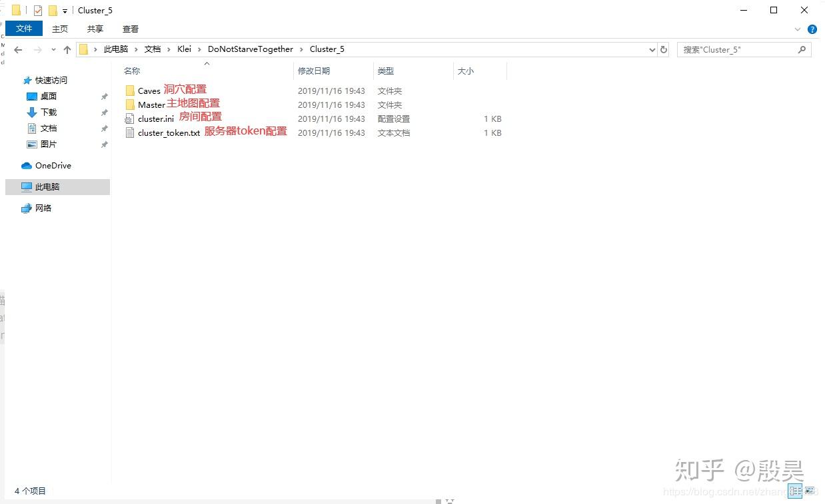Click the Master folder icon
The height and width of the screenshot is (504, 825).
[130, 105]
